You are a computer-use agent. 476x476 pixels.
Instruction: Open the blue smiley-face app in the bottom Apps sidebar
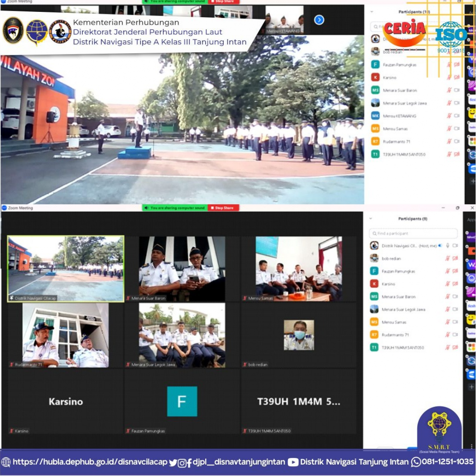(x=471, y=278)
